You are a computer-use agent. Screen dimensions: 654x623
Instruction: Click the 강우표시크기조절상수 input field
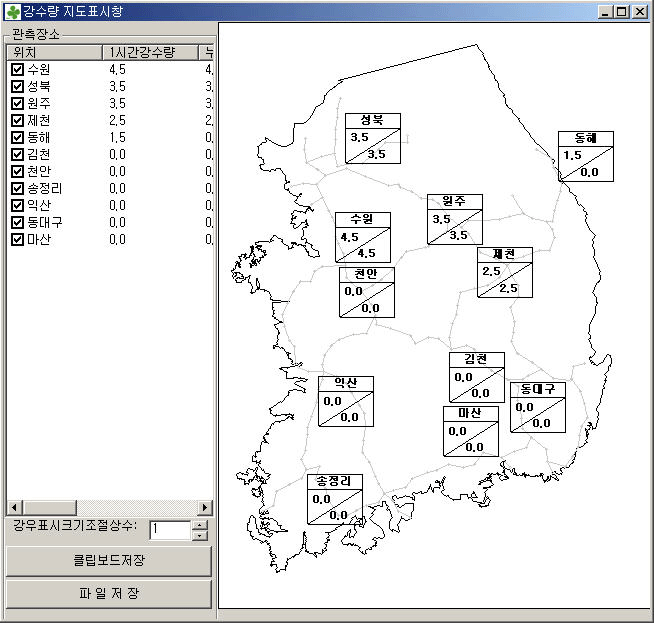click(x=168, y=530)
